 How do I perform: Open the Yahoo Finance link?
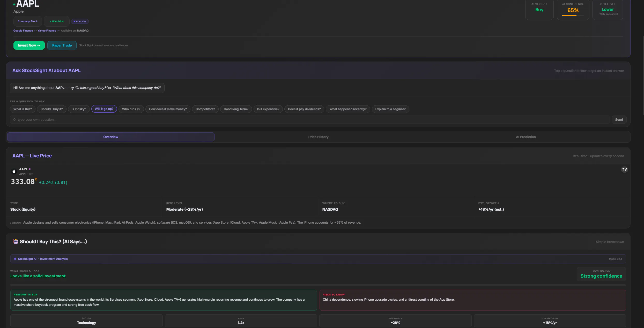click(x=48, y=31)
